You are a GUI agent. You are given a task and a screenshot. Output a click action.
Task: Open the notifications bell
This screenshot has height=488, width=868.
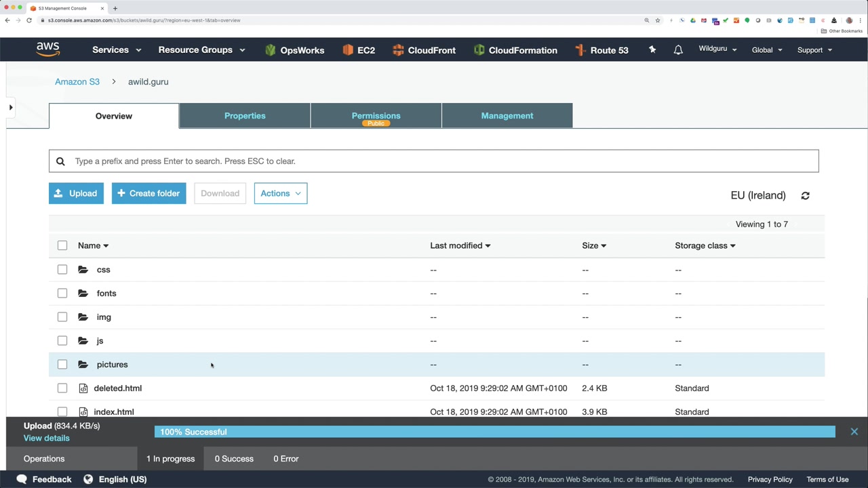(678, 50)
